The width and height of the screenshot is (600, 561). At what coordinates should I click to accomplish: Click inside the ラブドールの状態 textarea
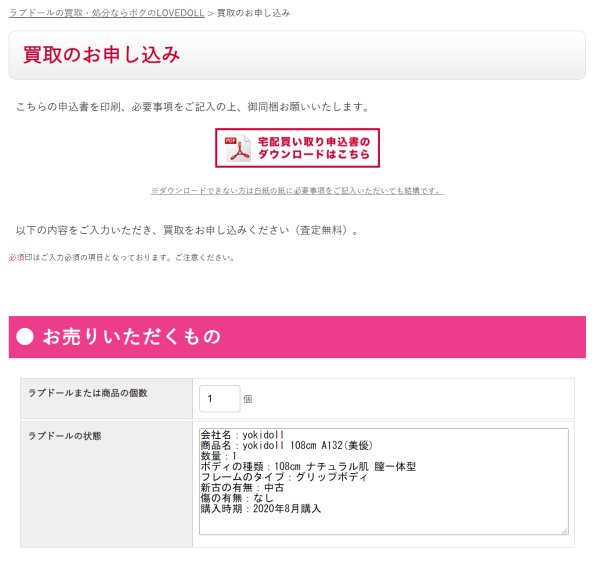(x=384, y=481)
